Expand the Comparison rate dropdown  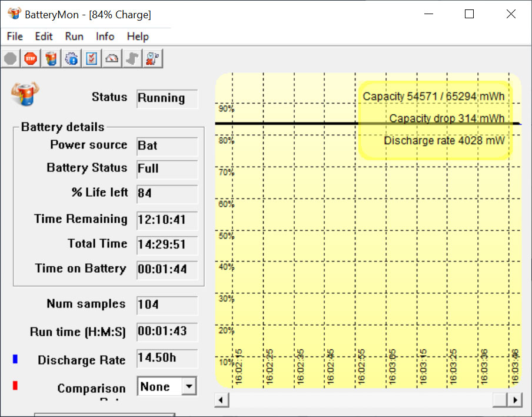(189, 386)
